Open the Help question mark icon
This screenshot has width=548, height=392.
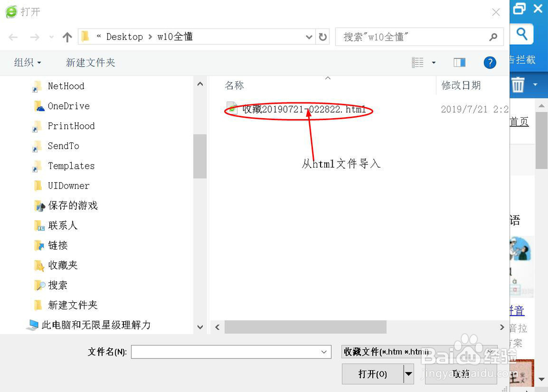coord(489,62)
